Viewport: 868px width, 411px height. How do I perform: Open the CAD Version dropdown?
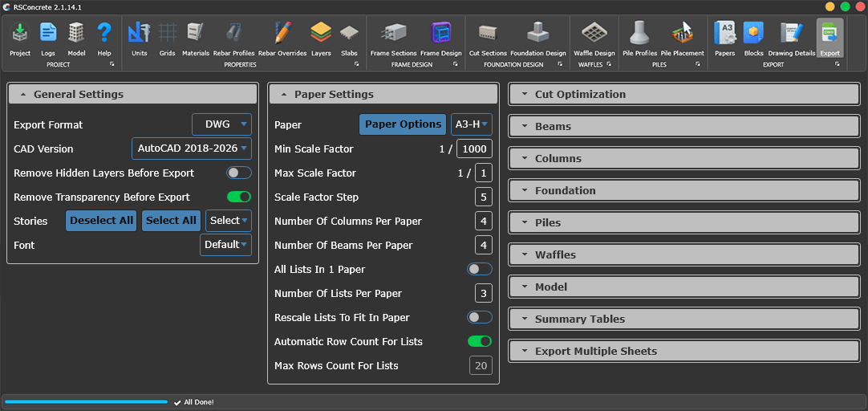pos(191,149)
